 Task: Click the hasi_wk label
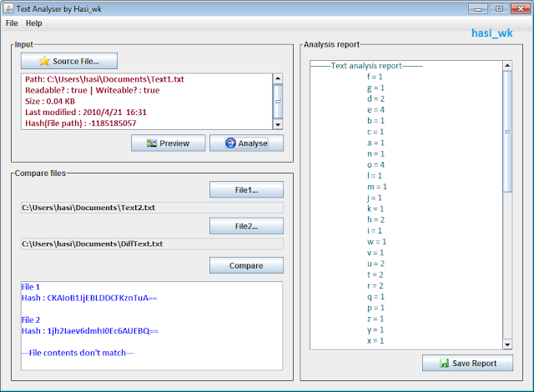click(x=491, y=33)
